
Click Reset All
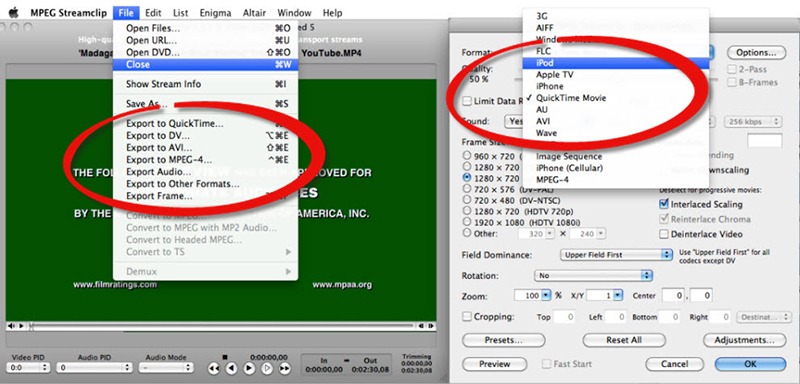click(x=624, y=340)
